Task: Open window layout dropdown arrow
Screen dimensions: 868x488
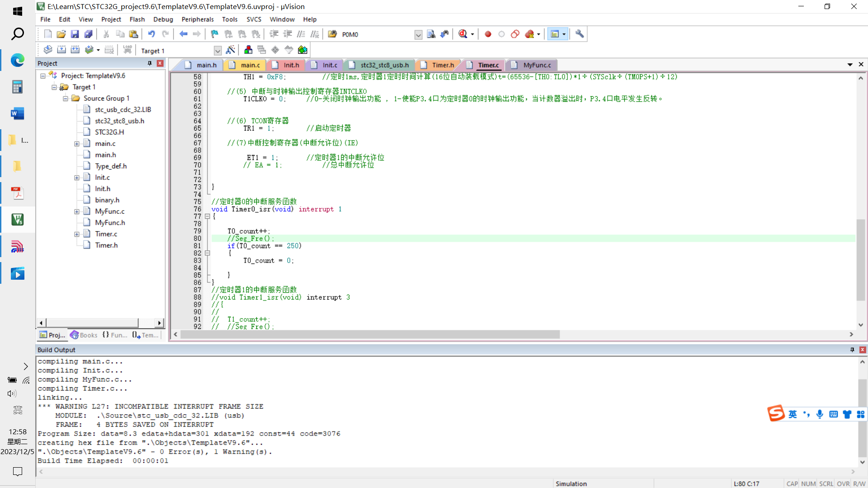Action: pyautogui.click(x=564, y=34)
